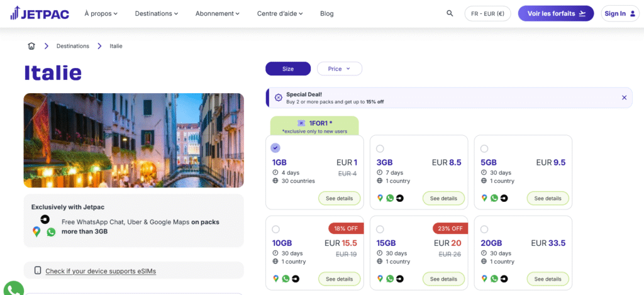Expand the Centre d'aide dropdown
Screen dimensions: 644x295
(x=280, y=14)
